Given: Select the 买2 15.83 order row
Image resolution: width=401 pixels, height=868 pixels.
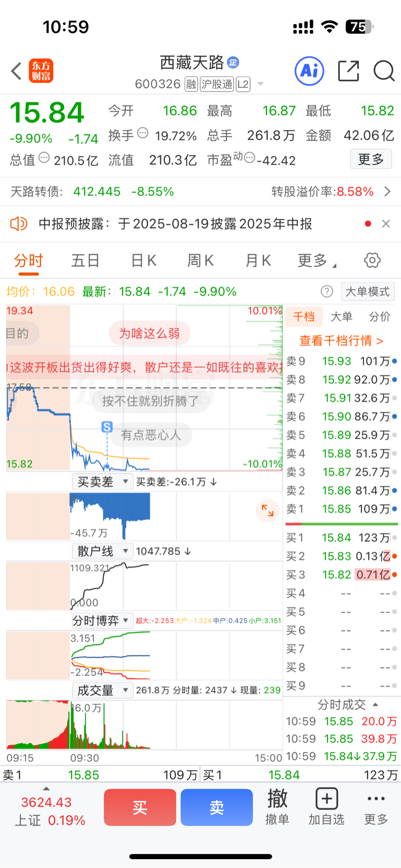Looking at the screenshot, I should (x=342, y=556).
